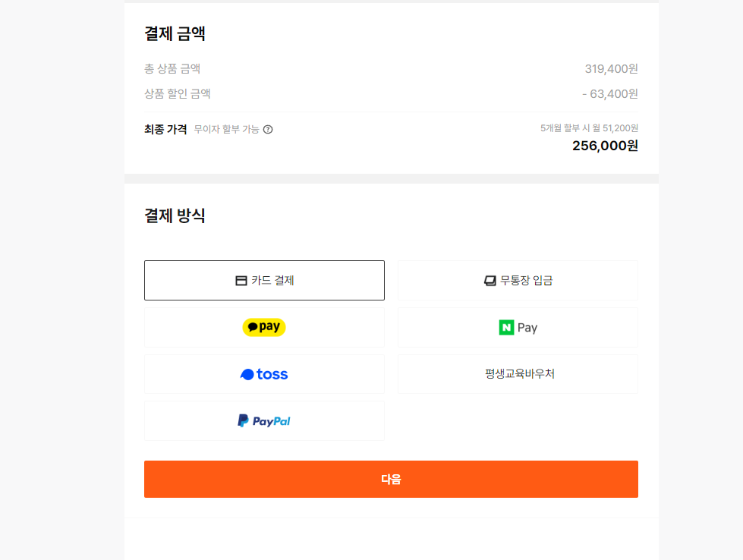743x560 pixels.
Task: Click the card icon inside 카드 결제 button
Action: 241,280
